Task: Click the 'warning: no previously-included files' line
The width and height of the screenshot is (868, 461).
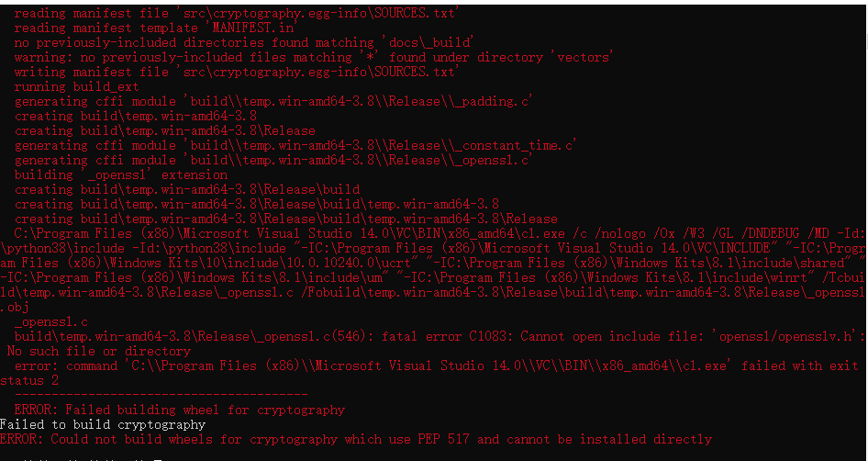Action: click(313, 57)
